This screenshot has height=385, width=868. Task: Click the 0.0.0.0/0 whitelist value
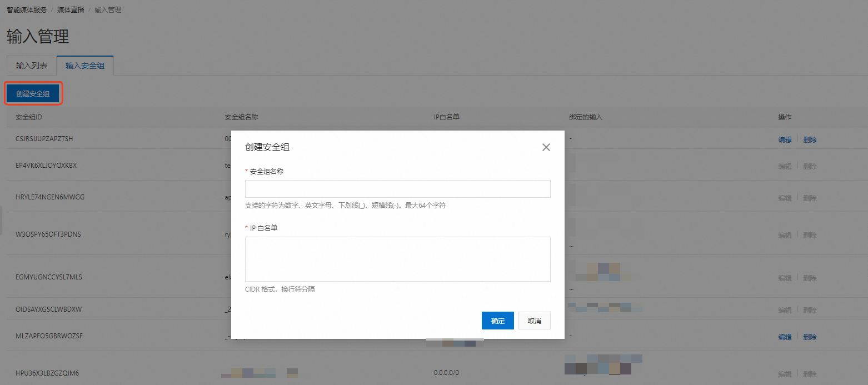[446, 373]
